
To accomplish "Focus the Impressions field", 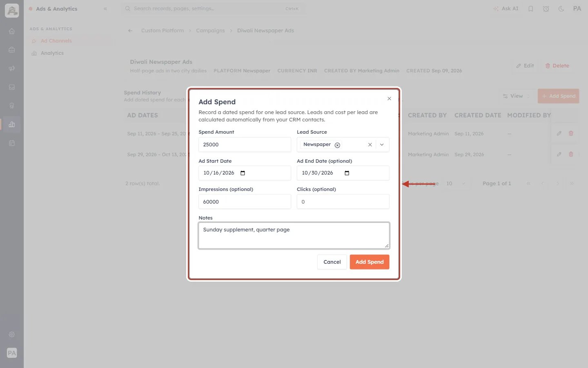I will coord(245,202).
